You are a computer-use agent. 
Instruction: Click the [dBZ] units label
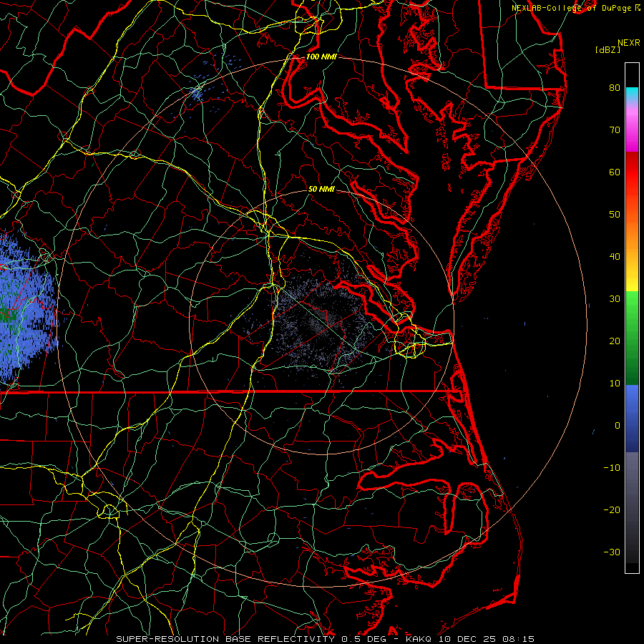click(x=608, y=49)
